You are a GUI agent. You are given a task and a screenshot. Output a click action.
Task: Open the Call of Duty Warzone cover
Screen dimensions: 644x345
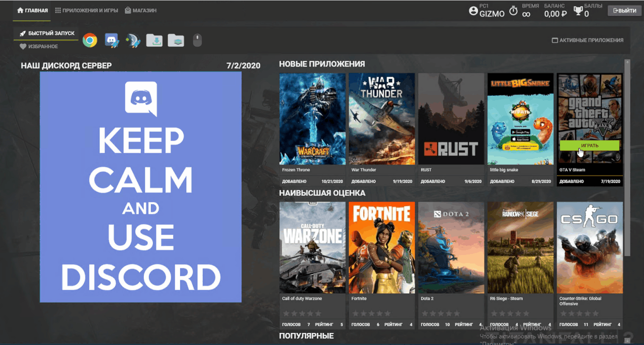coord(312,247)
